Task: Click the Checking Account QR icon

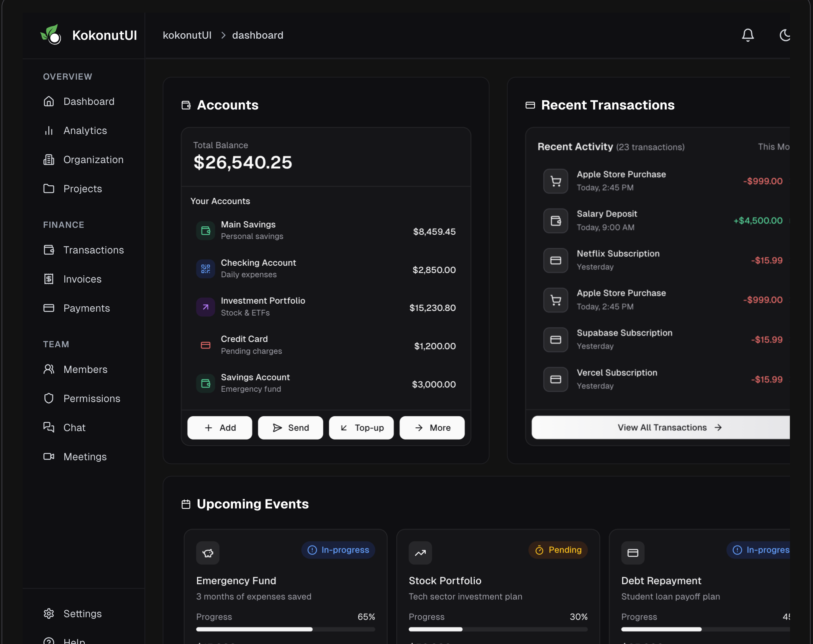Action: coord(206,269)
